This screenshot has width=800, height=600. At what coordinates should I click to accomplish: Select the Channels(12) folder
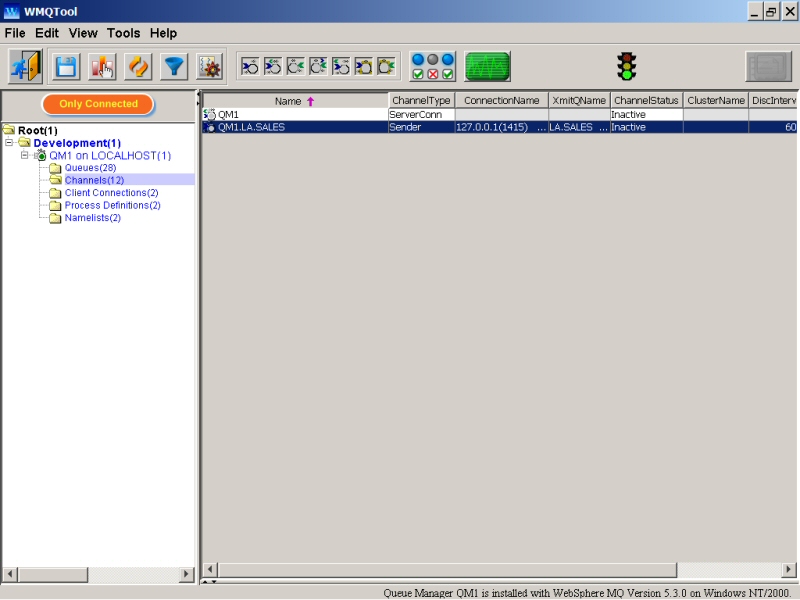[94, 180]
